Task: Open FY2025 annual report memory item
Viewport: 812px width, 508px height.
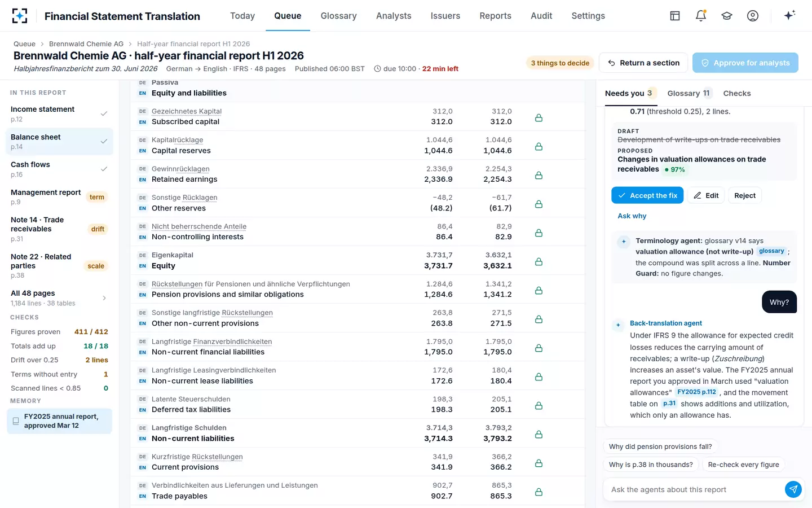Action: (x=59, y=421)
